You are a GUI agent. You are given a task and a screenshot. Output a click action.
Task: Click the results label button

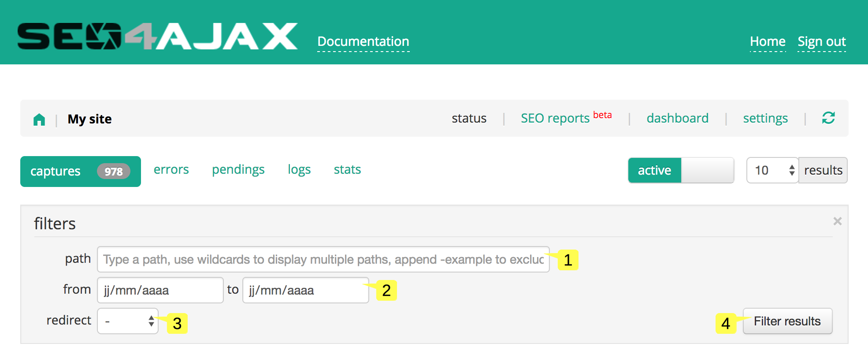(823, 170)
